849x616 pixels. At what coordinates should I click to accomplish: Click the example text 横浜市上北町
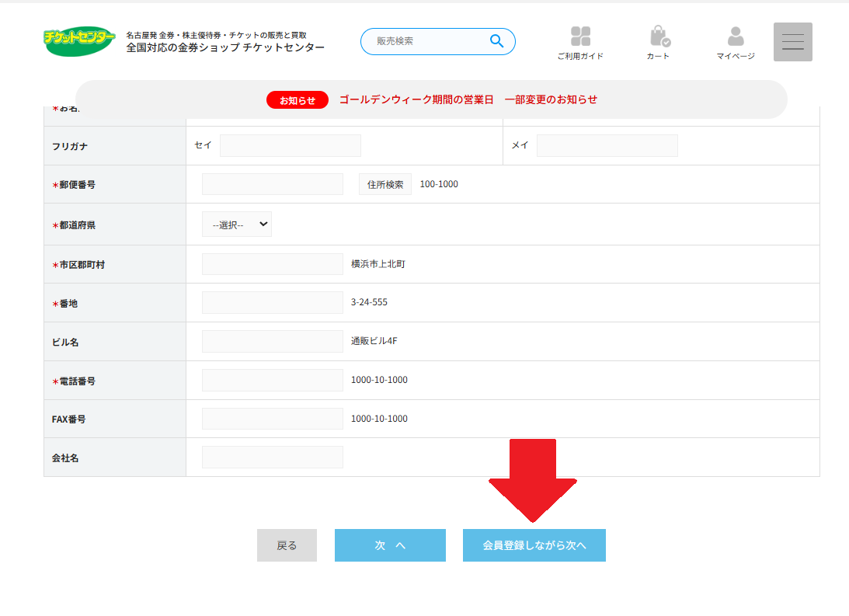tap(378, 264)
